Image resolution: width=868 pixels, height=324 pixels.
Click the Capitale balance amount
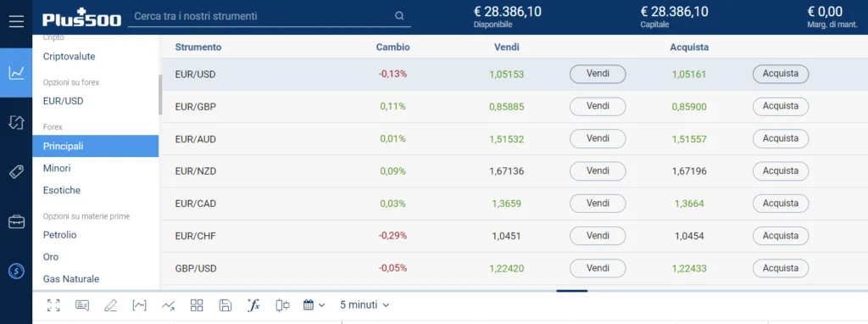pos(674,11)
